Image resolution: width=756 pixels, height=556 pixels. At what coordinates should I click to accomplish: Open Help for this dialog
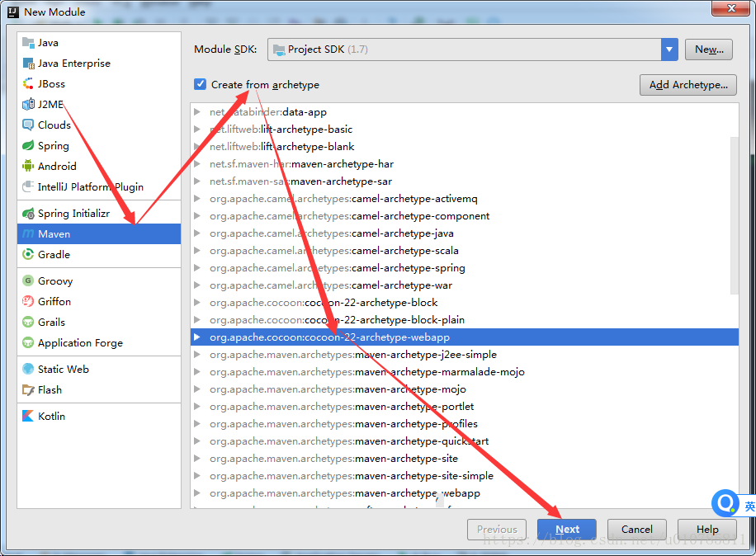coord(707,529)
